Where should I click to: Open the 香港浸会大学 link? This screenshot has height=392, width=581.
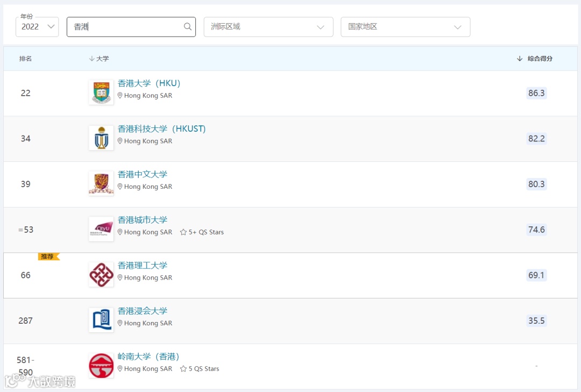point(142,311)
